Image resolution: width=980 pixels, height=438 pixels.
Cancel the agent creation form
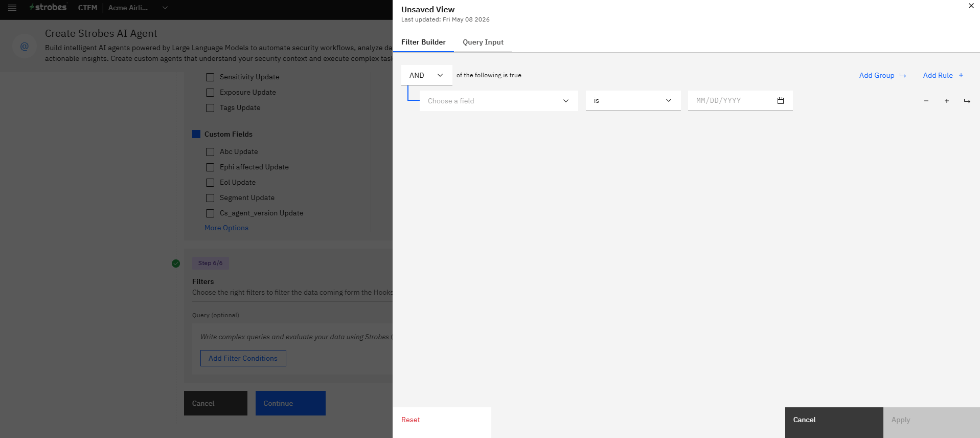point(216,403)
